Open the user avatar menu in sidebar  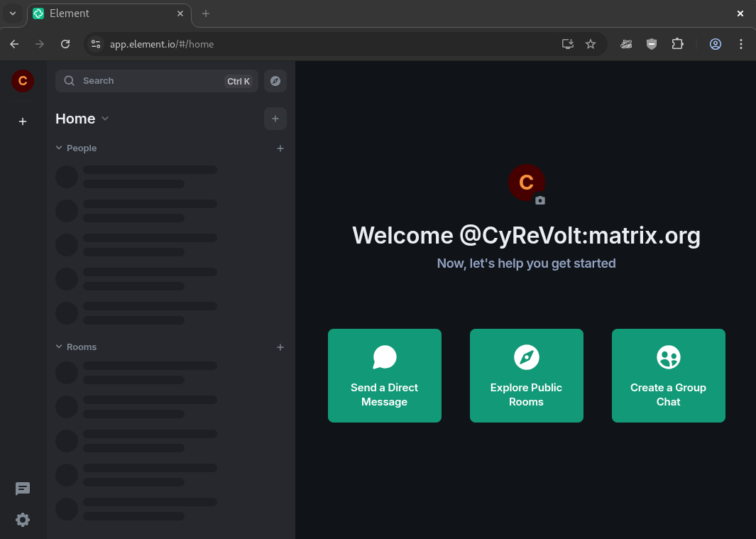pyautogui.click(x=23, y=80)
